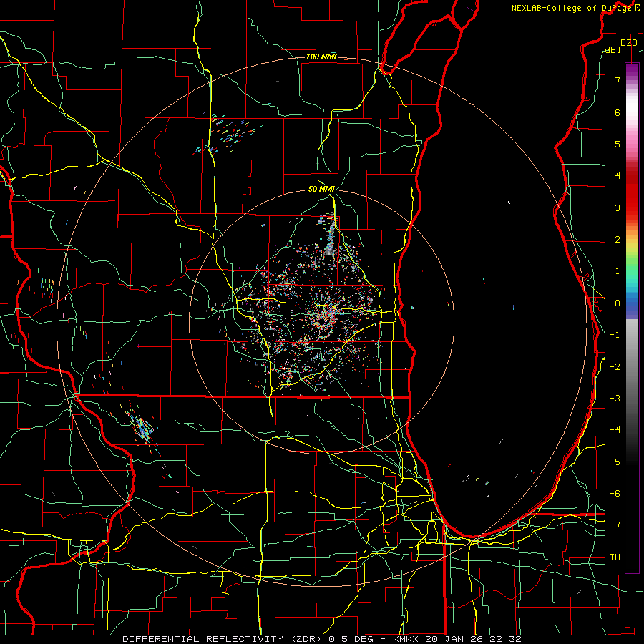Viewport: 644px width, 644px height.
Task: Click the 0.5 DEG elevation text in the caption
Action: [x=351, y=639]
